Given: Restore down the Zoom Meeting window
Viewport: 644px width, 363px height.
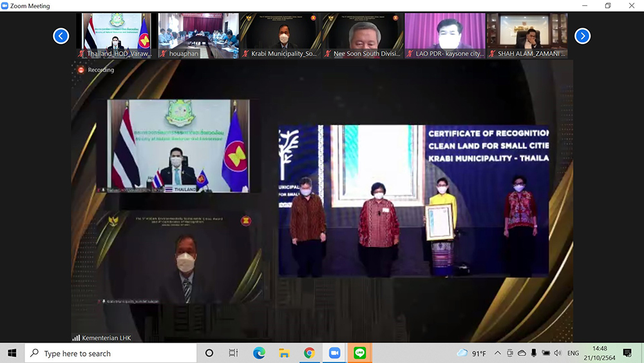Looking at the screenshot, I should (x=608, y=6).
